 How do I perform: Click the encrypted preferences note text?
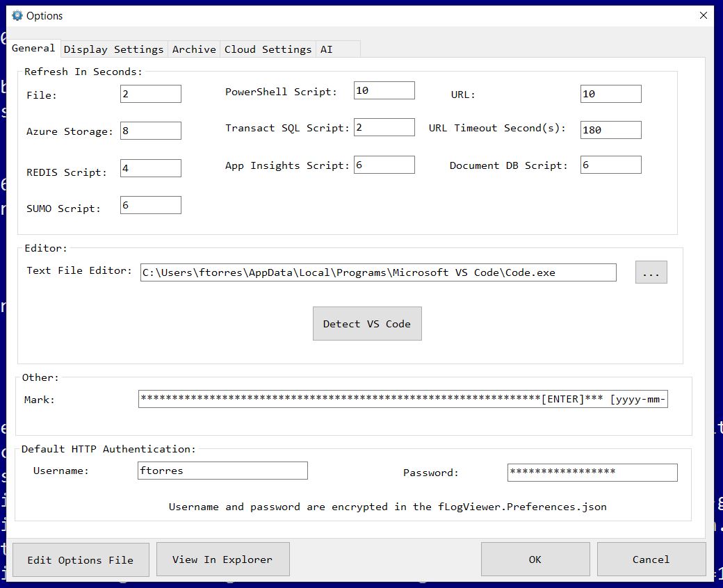pos(387,507)
